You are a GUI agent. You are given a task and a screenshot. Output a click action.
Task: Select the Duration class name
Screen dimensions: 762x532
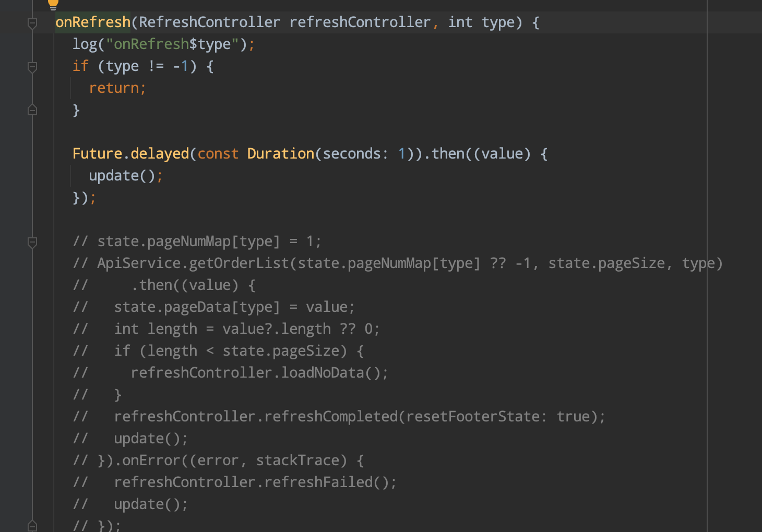coord(280,153)
